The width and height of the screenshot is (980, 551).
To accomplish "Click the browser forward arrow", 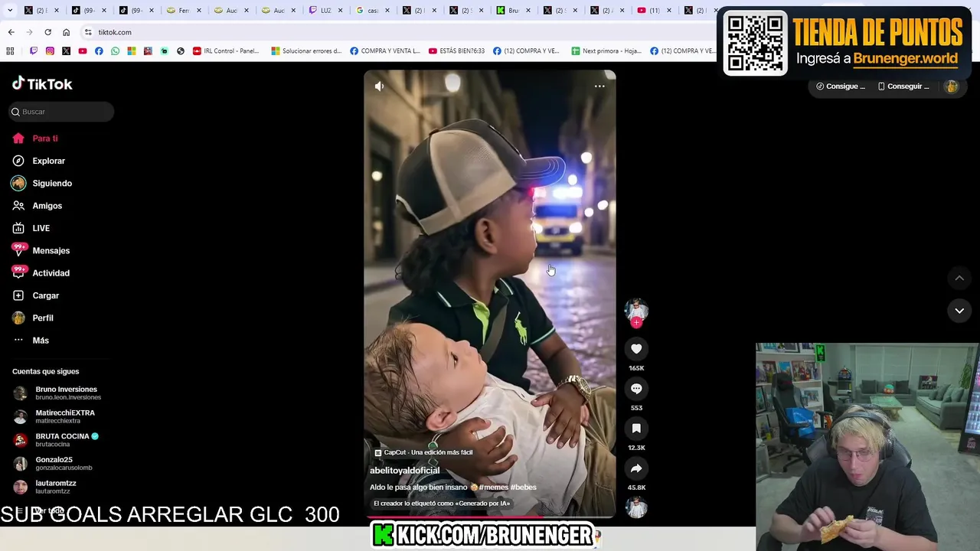I will [x=29, y=32].
